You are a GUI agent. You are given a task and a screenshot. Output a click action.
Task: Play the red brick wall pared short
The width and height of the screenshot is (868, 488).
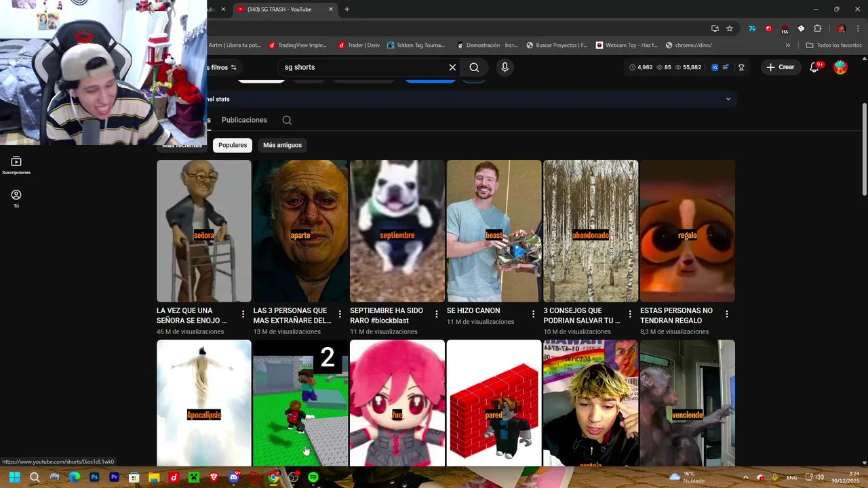pyautogui.click(x=494, y=403)
